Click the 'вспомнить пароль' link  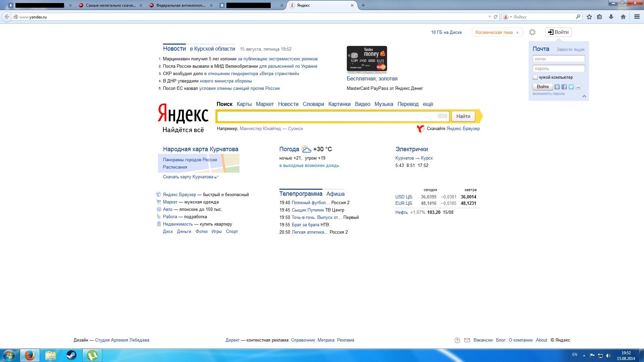point(549,94)
